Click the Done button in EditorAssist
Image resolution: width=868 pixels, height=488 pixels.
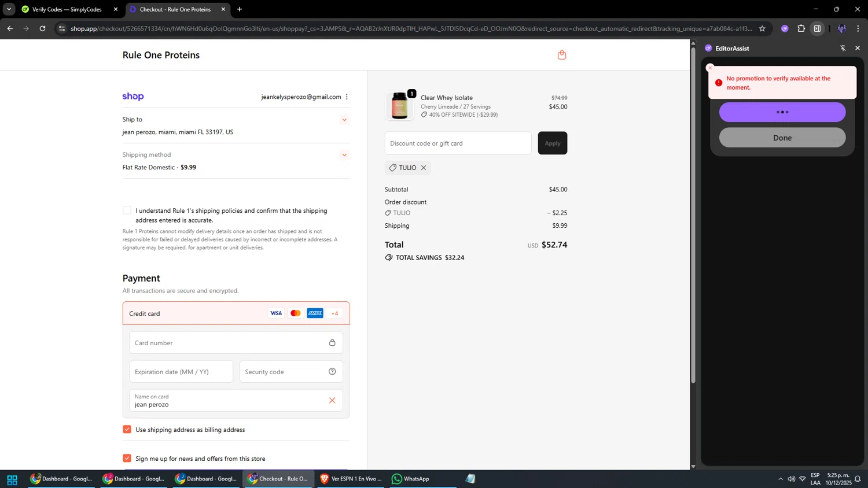coord(782,138)
